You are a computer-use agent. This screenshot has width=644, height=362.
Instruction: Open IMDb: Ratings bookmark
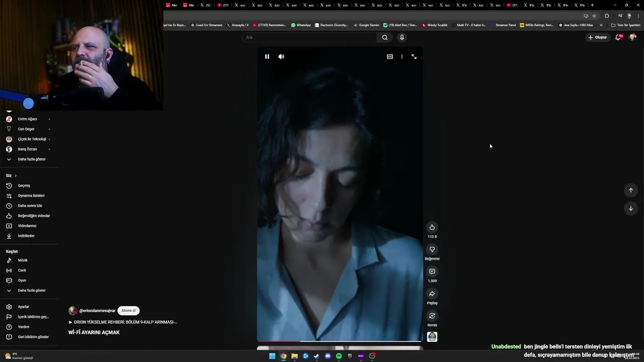pos(536,25)
